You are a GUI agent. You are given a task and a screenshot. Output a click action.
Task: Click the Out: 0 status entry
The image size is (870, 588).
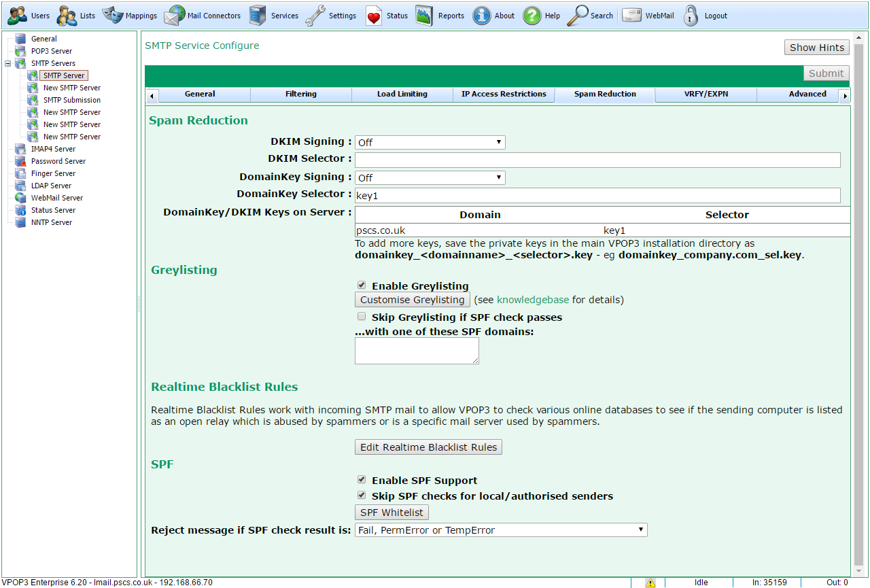pos(837,583)
